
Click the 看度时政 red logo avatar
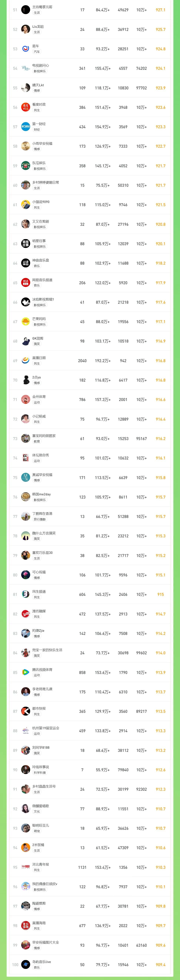(x=26, y=107)
